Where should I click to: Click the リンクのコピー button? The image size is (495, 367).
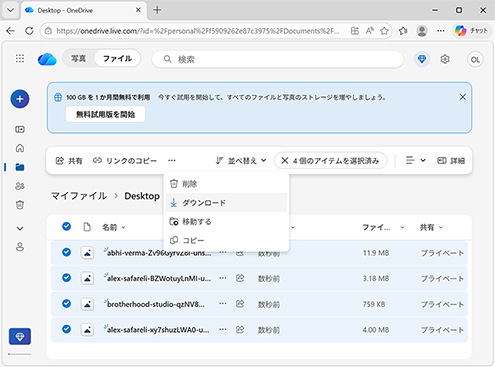tap(125, 161)
